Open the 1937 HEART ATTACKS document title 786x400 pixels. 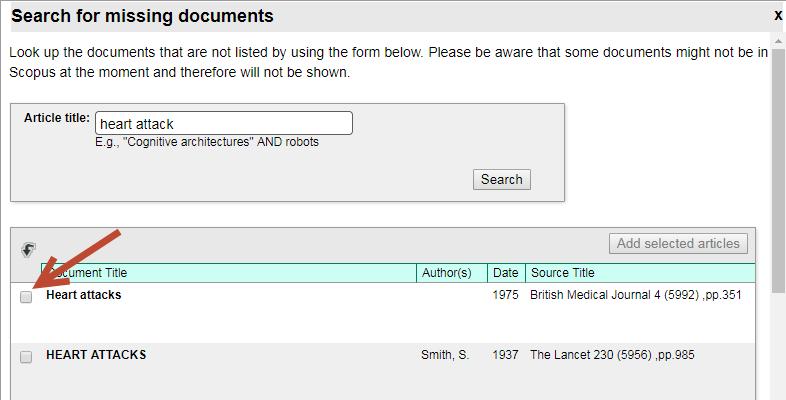[96, 355]
